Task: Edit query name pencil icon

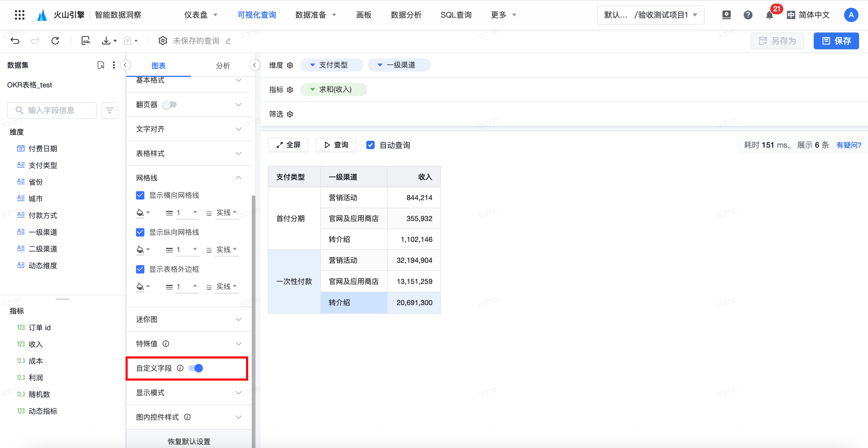Action: 228,41
